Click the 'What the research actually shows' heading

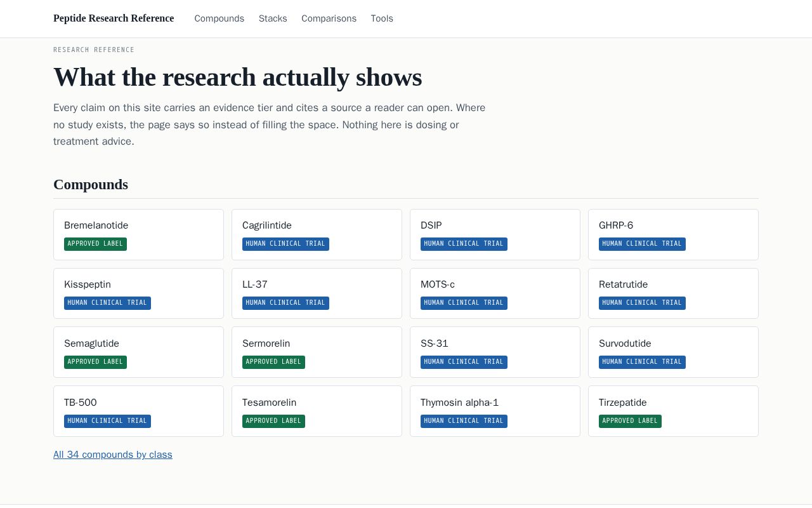pos(237,77)
